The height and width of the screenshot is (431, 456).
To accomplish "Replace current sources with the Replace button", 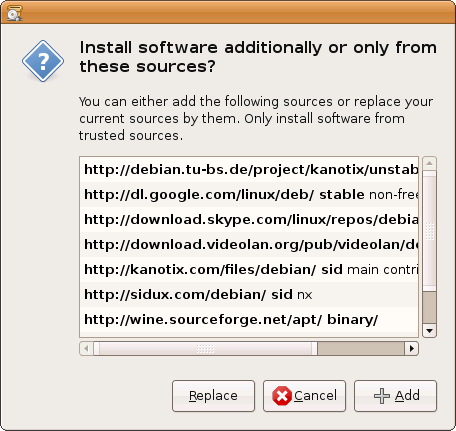I will tap(213, 396).
